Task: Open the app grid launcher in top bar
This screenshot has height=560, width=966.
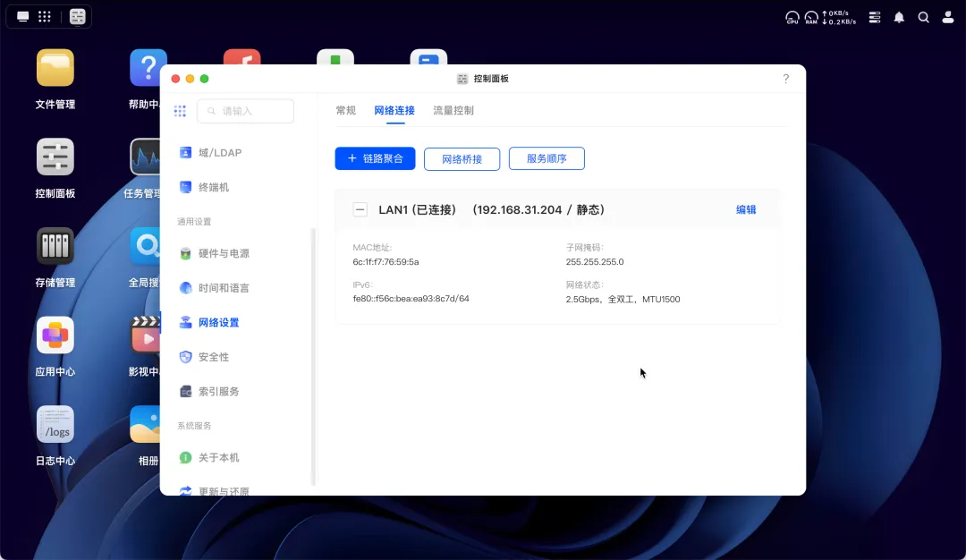Action: [45, 17]
